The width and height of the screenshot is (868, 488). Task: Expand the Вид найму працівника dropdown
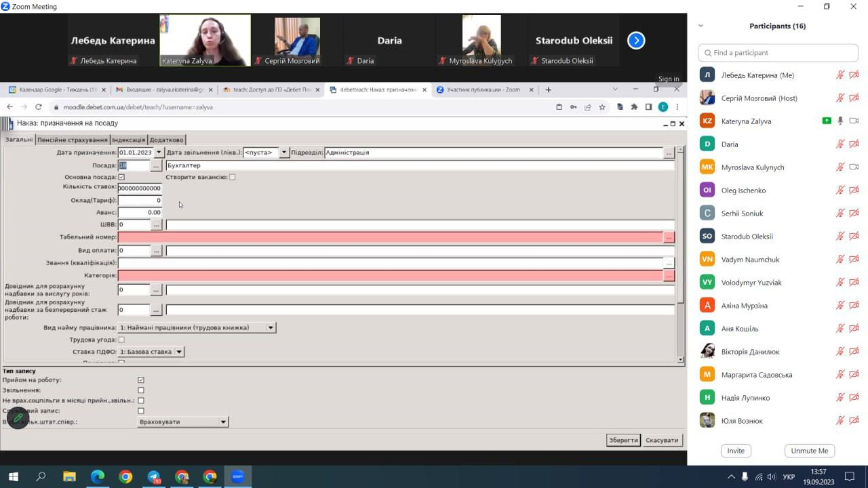[270, 328]
